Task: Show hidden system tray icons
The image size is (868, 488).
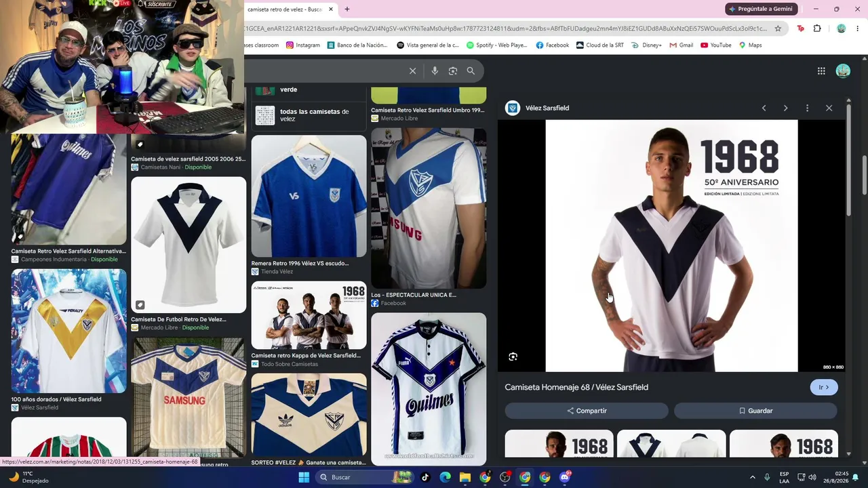Action: tap(752, 477)
